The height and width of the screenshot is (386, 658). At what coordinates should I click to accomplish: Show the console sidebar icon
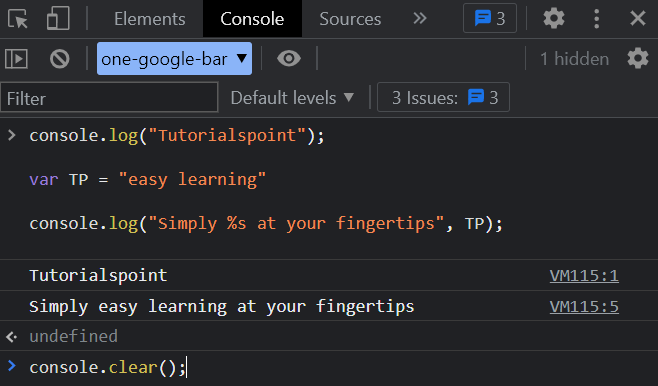coord(16,59)
